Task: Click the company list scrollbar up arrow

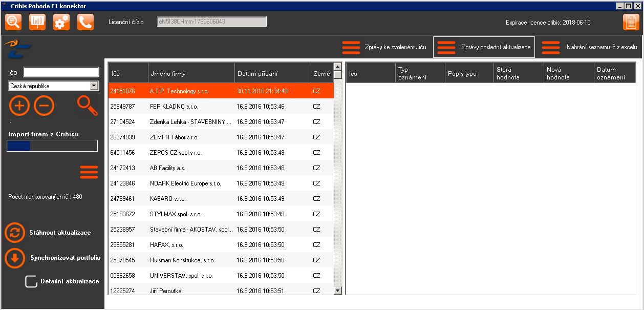Action: coord(337,66)
